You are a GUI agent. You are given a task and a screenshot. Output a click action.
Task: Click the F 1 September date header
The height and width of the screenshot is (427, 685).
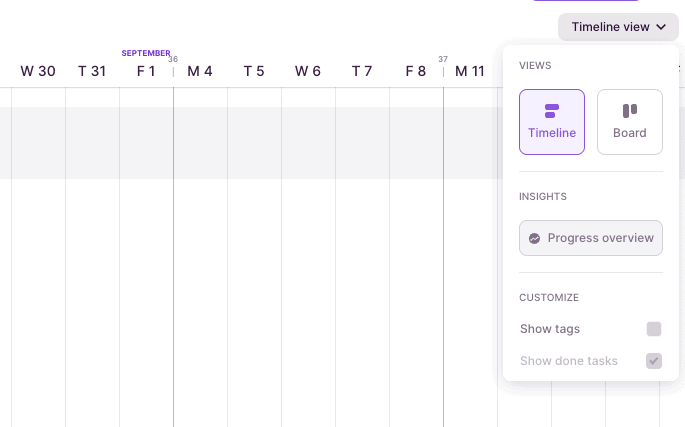pyautogui.click(x=146, y=71)
